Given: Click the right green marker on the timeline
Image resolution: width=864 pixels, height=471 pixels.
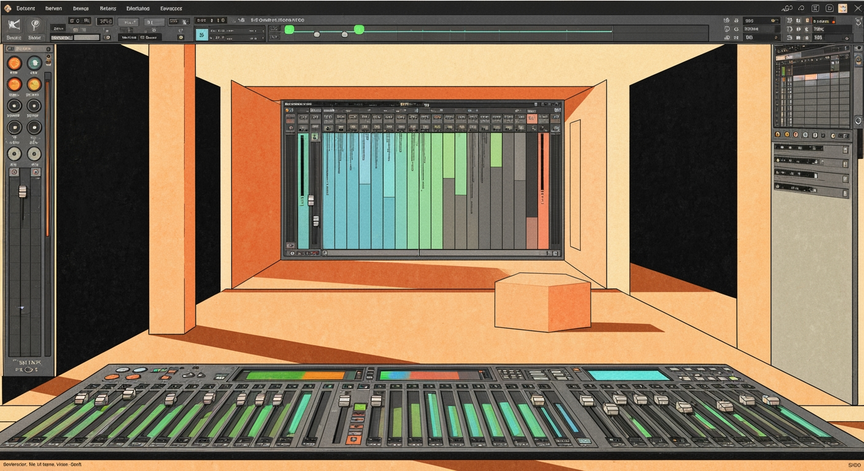Looking at the screenshot, I should point(359,29).
